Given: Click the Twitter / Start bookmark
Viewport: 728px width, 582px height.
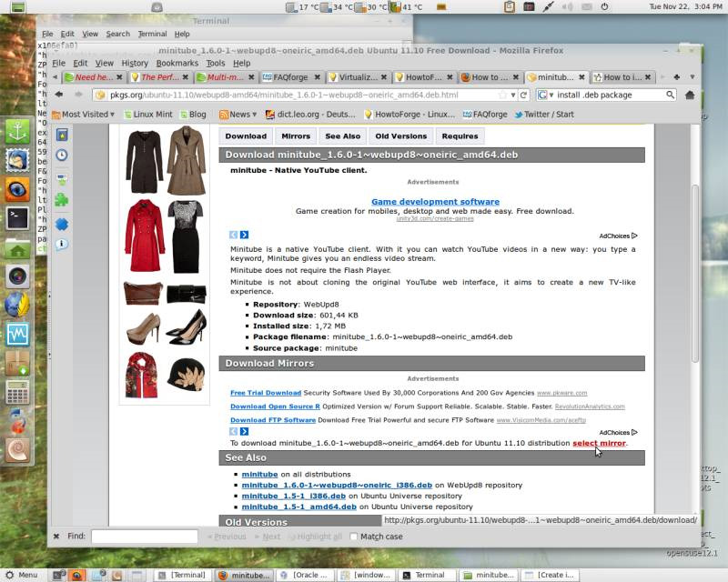Looking at the screenshot, I should click(x=544, y=115).
